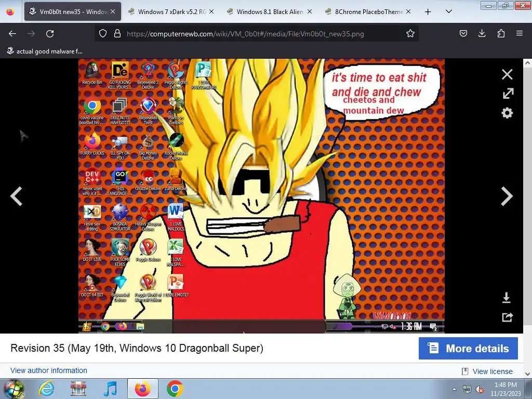This screenshot has width=532, height=399.
Task: Save page to Pocket
Action: [463, 33]
